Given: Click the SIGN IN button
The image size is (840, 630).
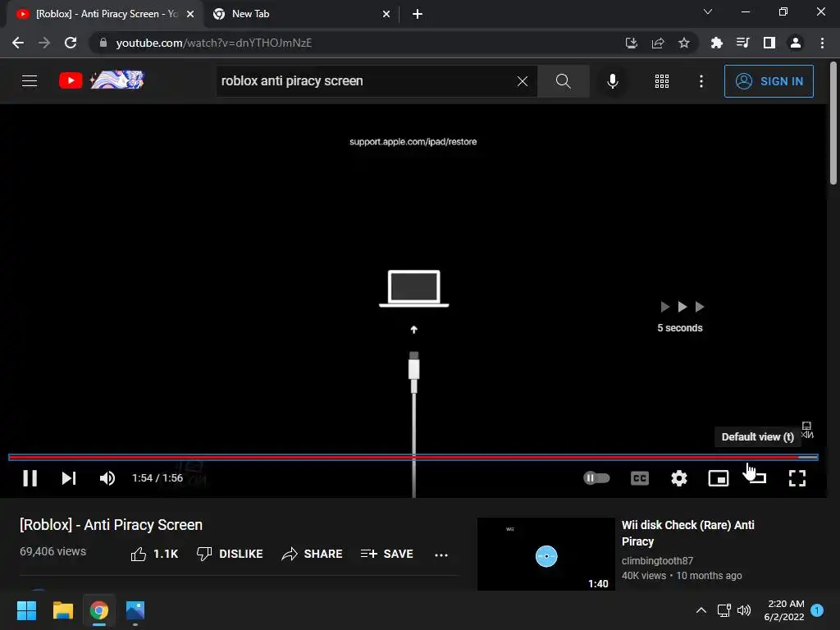Looking at the screenshot, I should click(769, 81).
